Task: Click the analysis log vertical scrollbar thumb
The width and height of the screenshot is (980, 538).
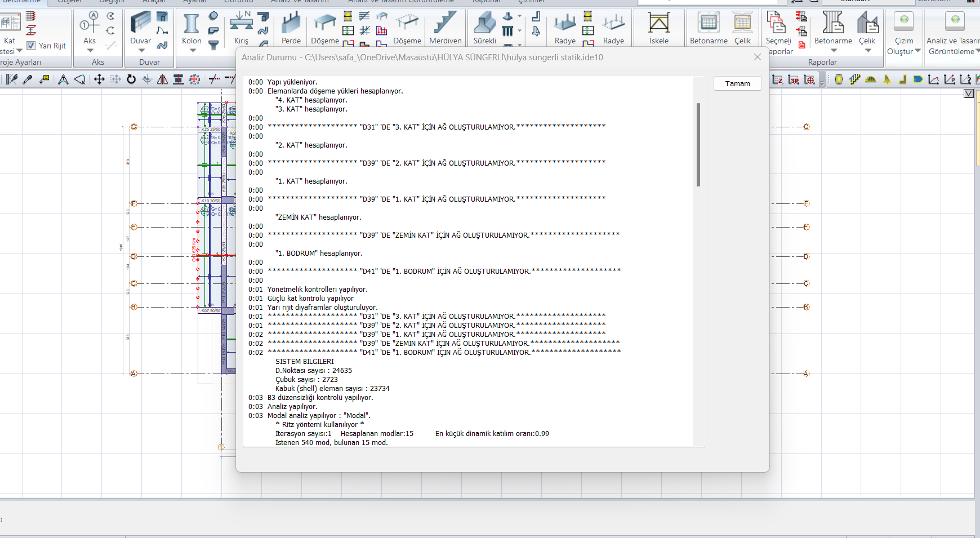Action: click(x=698, y=144)
